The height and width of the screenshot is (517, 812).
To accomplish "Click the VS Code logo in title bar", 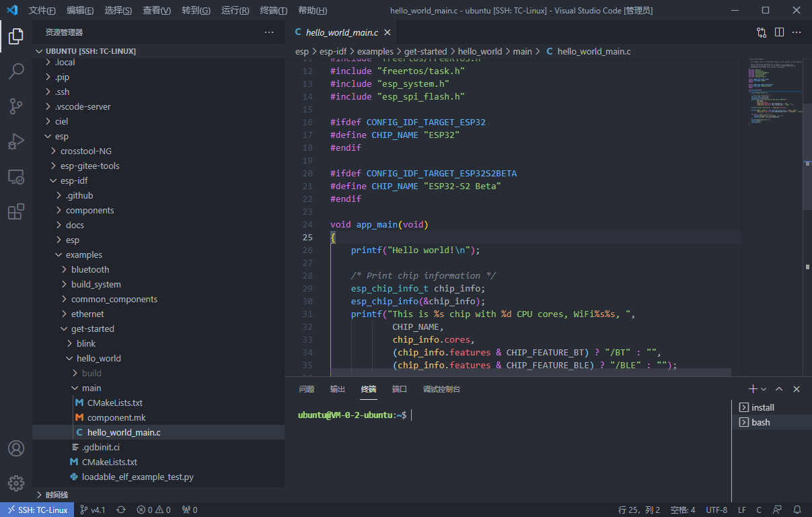I will (x=11, y=10).
